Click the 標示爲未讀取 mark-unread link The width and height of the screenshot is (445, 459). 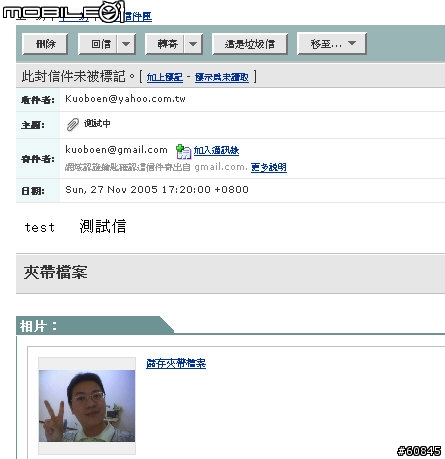click(x=222, y=77)
